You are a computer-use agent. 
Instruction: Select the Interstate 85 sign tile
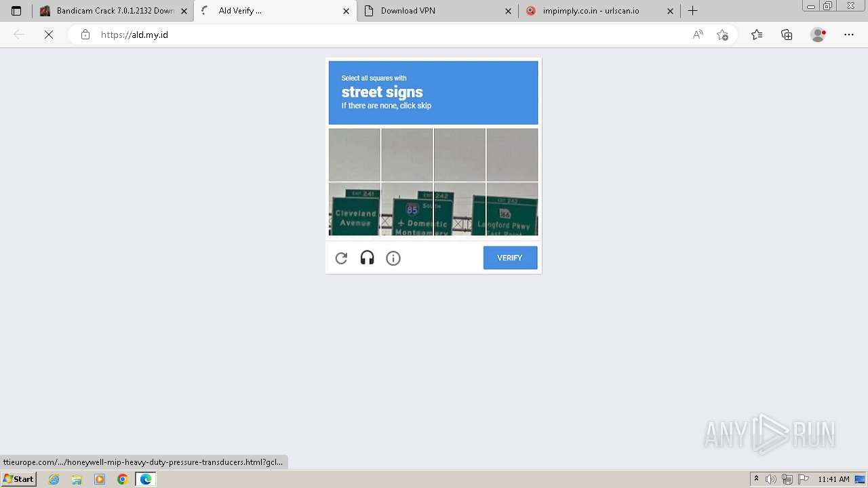coord(407,209)
